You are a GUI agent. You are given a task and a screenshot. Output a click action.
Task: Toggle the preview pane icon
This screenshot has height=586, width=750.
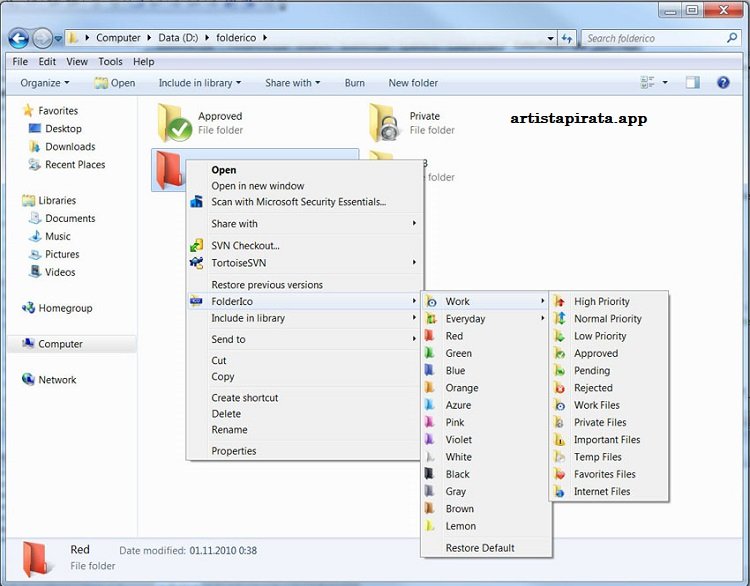pos(692,83)
